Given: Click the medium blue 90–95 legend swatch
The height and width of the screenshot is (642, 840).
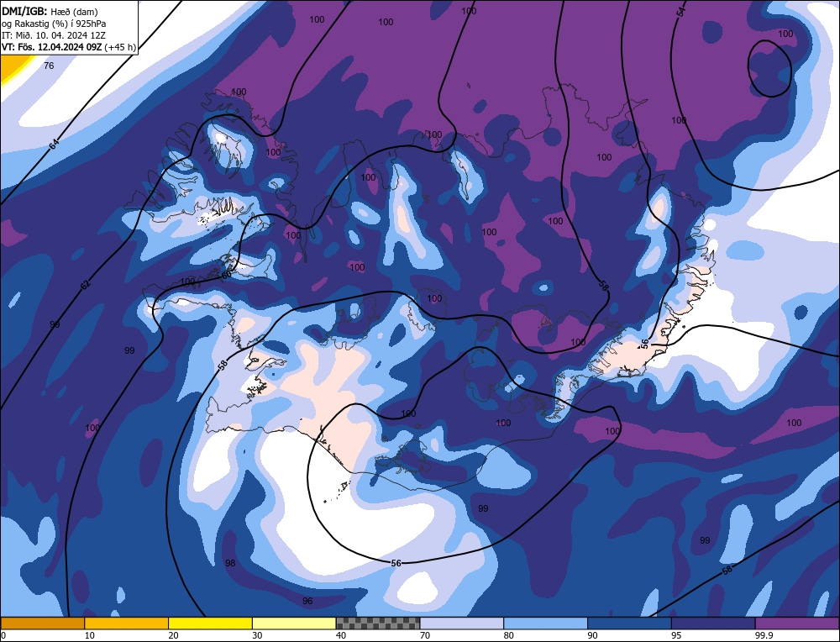Looking at the screenshot, I should click(629, 624).
